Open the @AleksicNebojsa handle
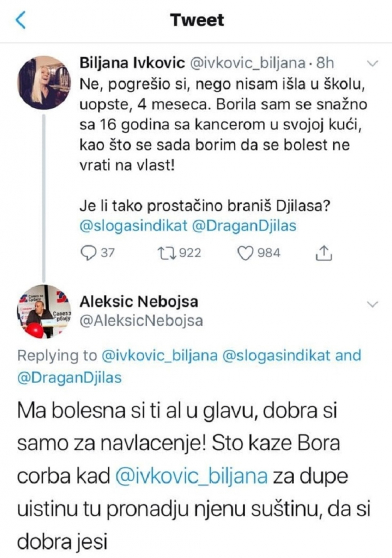Viewport: 392px width, 558px height. (141, 321)
